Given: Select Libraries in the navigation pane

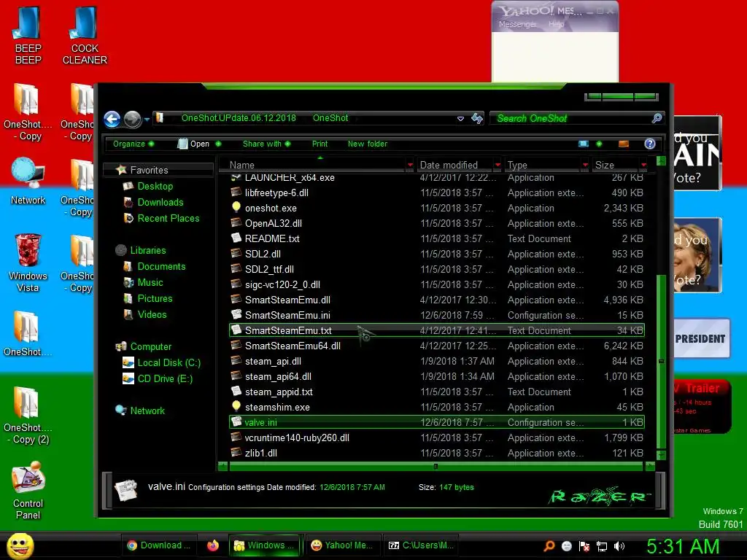Looking at the screenshot, I should (x=147, y=251).
